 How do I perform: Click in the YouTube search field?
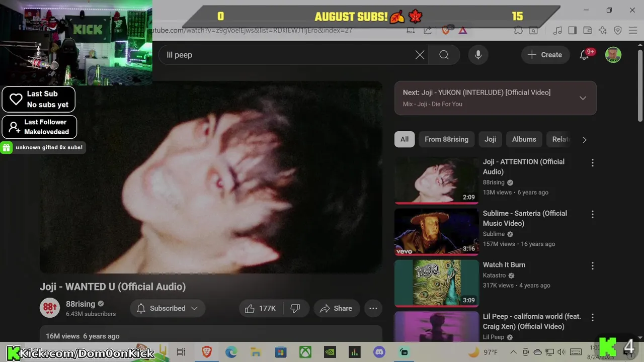click(287, 55)
